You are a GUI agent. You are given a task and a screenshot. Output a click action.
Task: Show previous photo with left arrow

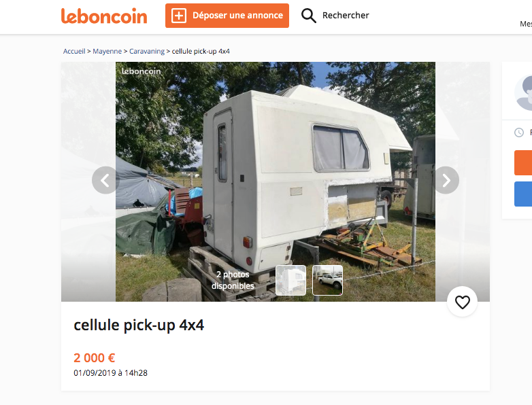[105, 180]
